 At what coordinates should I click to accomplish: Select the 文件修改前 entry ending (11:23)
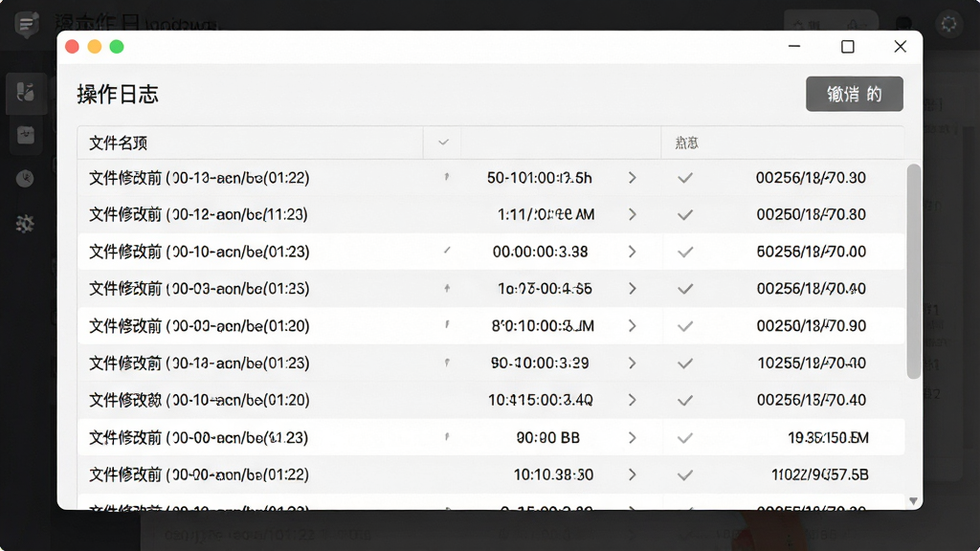pyautogui.click(x=198, y=215)
